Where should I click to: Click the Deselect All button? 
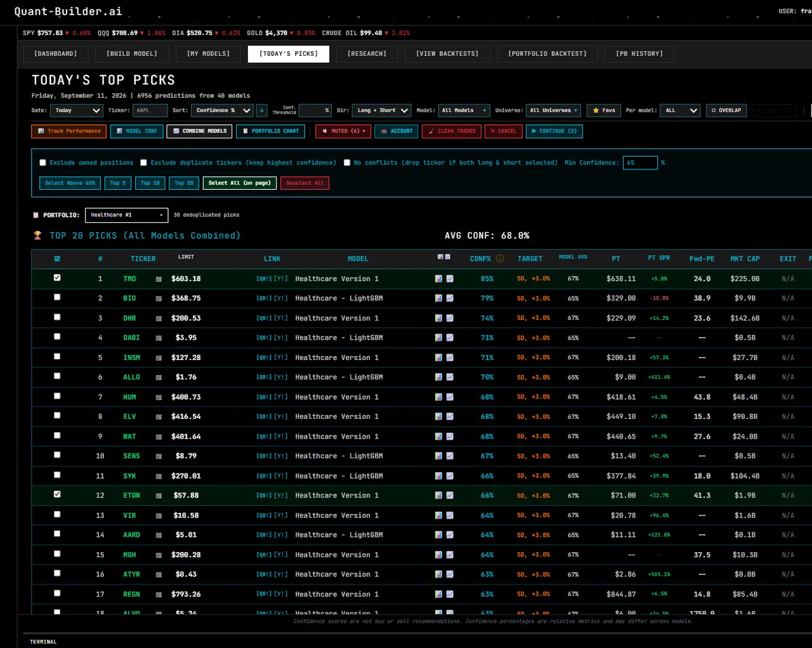tap(304, 183)
